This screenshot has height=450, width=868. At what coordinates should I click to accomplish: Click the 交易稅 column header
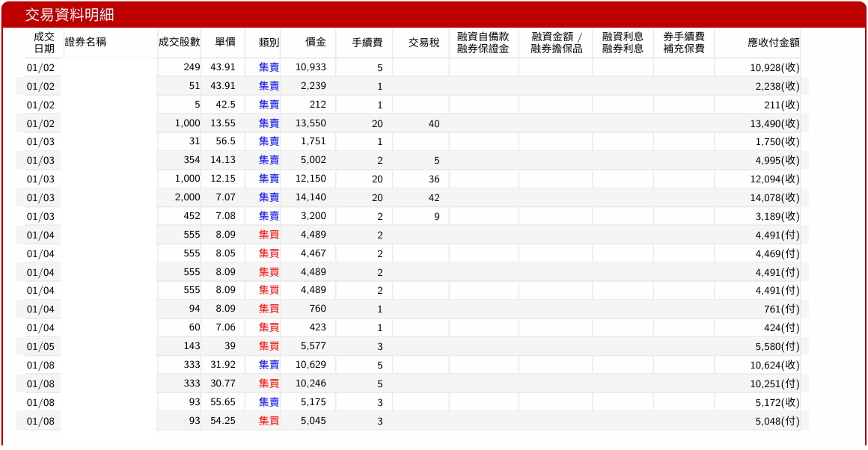tap(424, 42)
